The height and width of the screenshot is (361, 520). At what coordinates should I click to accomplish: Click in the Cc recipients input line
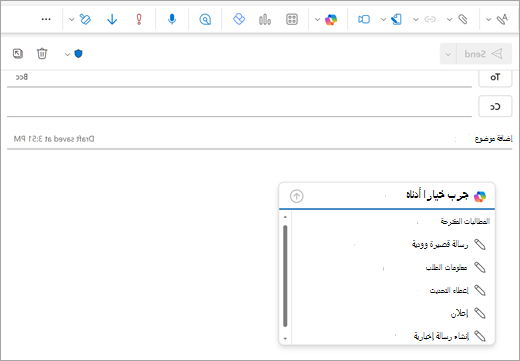239,106
